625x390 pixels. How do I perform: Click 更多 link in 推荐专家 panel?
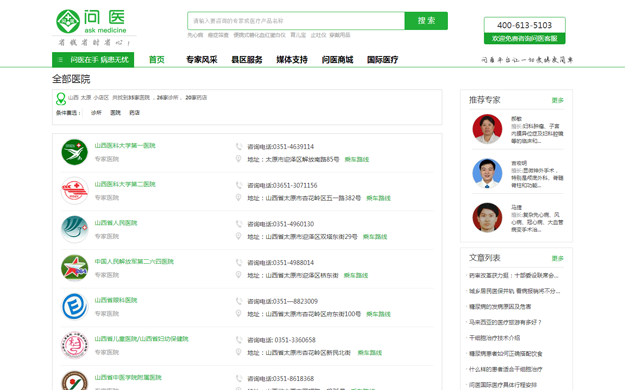pyautogui.click(x=558, y=100)
